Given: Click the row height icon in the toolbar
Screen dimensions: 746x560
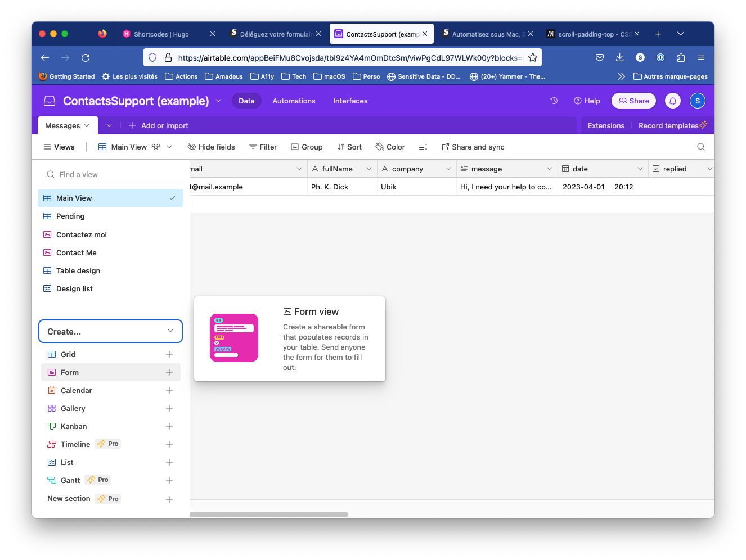Looking at the screenshot, I should [423, 147].
